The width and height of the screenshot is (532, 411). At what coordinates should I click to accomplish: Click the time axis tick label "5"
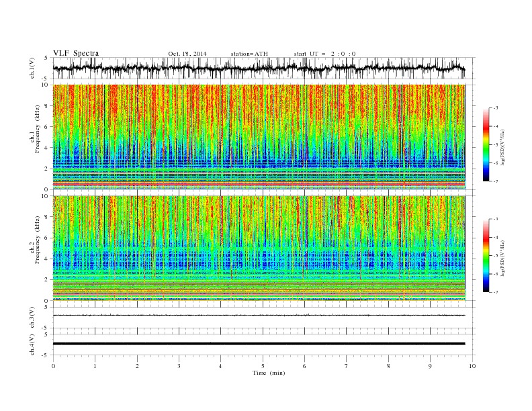(x=263, y=366)
